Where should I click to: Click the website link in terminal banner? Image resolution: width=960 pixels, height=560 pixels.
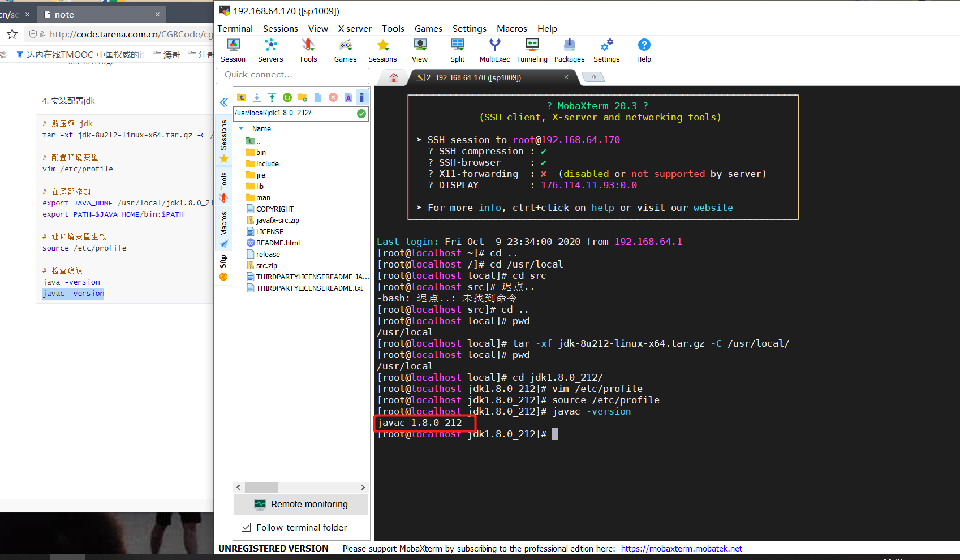coord(713,208)
